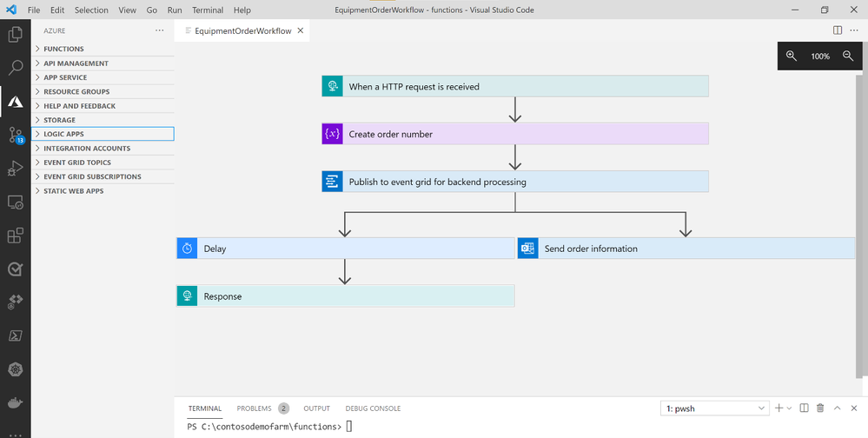Expand the RESOURCE GROUPS section
868x438 pixels.
pyautogui.click(x=103, y=91)
